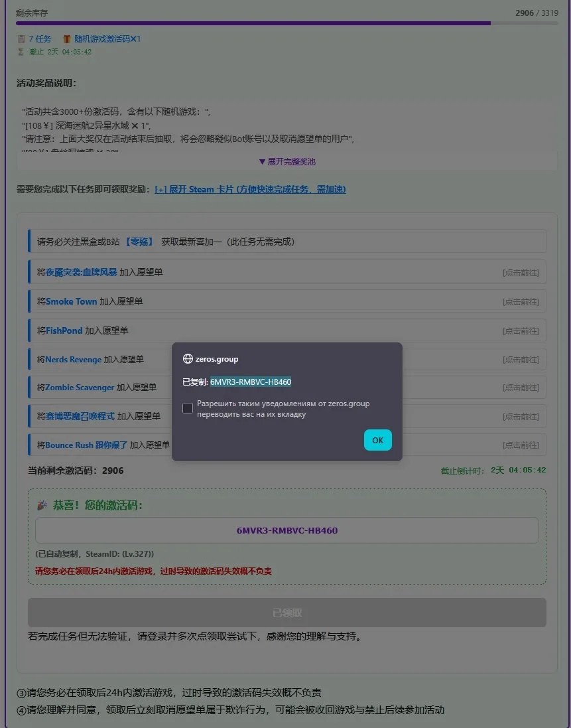Confirm the dialog with the OK button
The height and width of the screenshot is (728, 571).
pyautogui.click(x=377, y=440)
